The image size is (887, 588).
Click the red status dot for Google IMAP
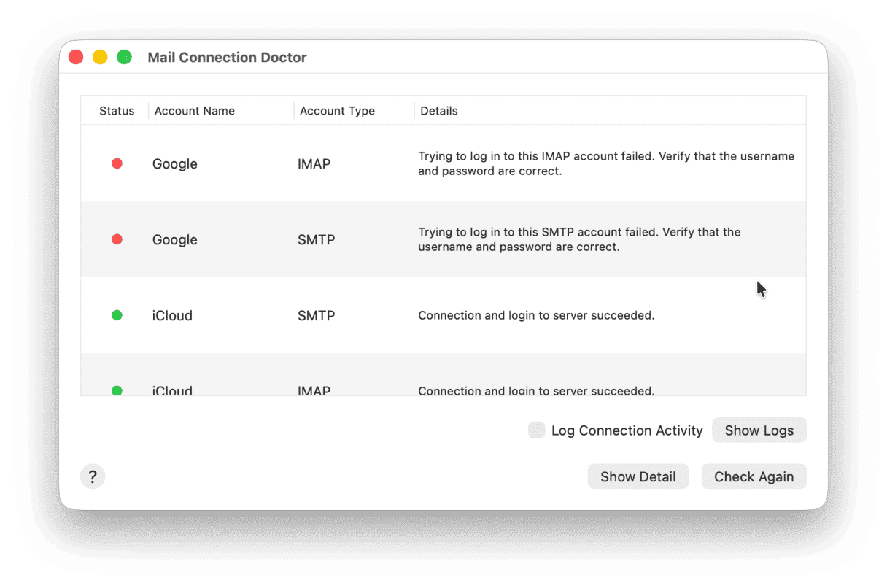point(117,163)
